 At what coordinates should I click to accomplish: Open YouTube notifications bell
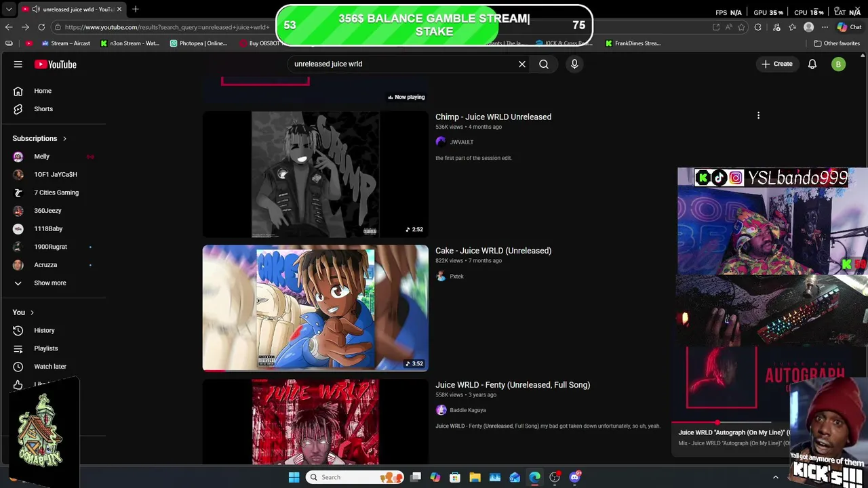point(812,64)
